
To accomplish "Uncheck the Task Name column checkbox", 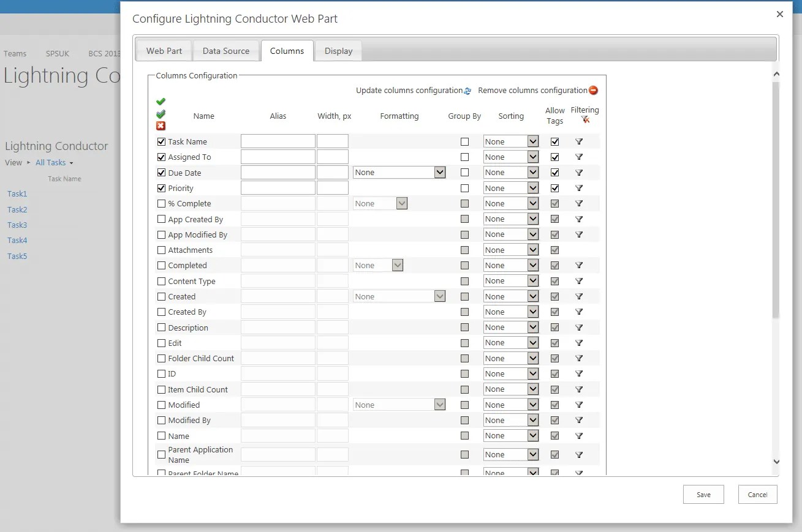I will (162, 141).
